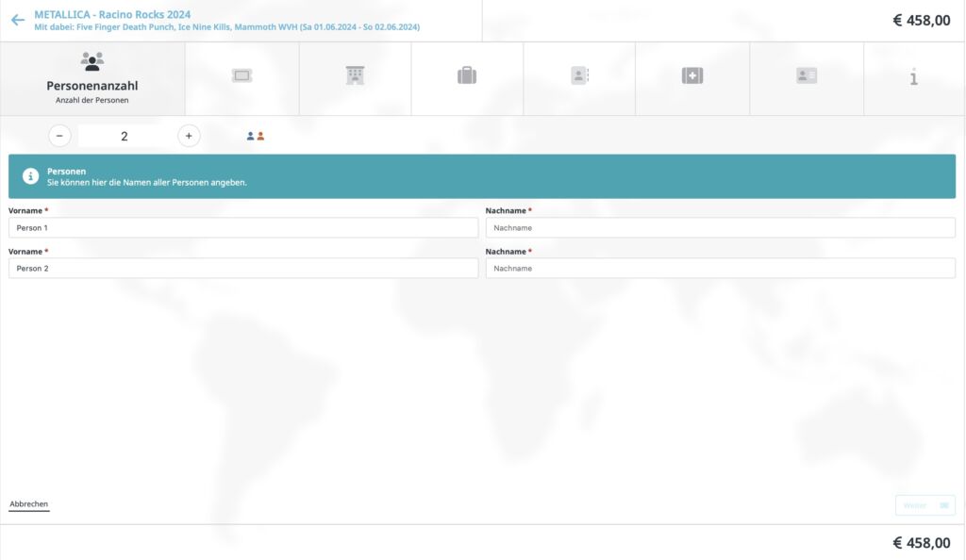Viewport: 966px width, 560px height.
Task: Click the Nachname field for Person 2
Action: (x=720, y=269)
